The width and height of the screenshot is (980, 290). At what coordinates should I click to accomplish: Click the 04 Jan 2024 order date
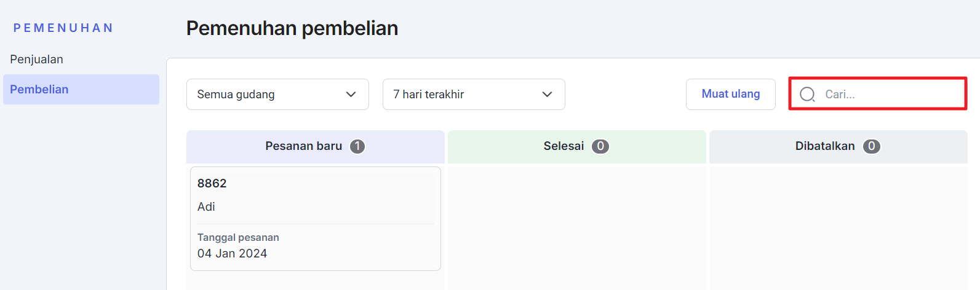232,254
